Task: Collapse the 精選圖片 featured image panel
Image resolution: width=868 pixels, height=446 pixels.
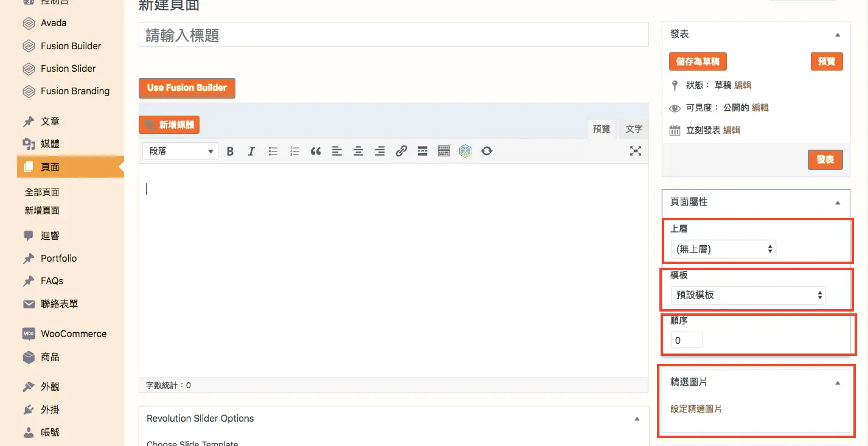Action: pos(838,383)
